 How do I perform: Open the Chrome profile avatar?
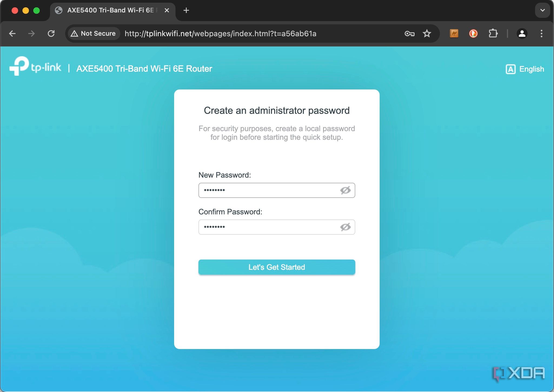tap(522, 34)
